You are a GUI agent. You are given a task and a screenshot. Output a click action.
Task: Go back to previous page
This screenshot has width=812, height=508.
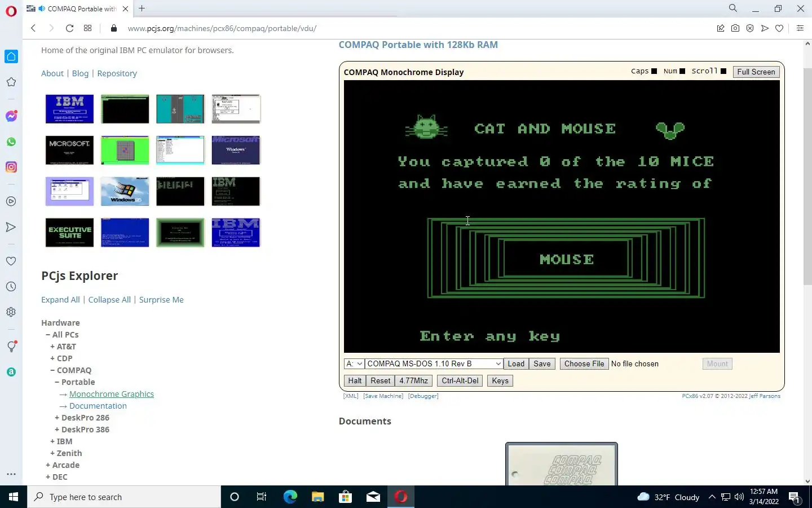[33, 28]
